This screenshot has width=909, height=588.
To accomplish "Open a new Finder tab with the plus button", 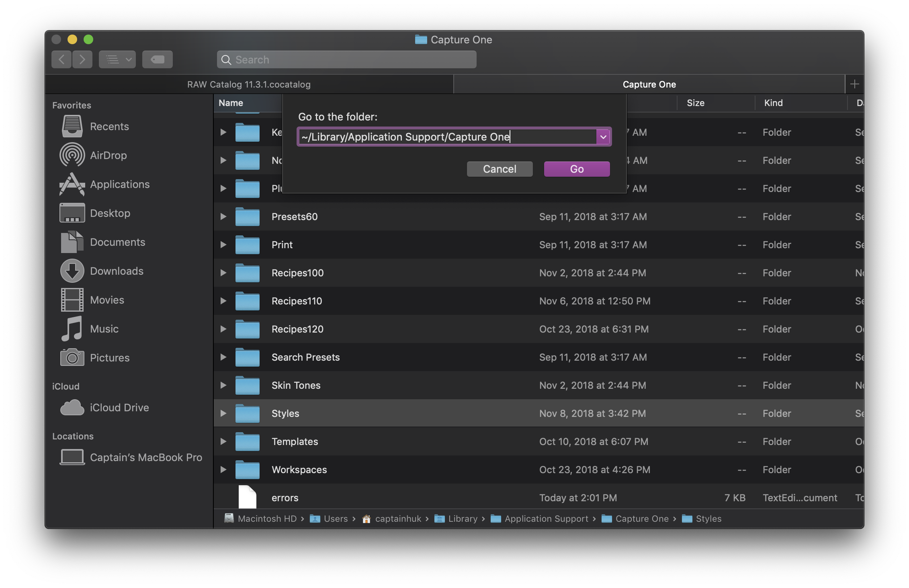I will click(x=855, y=84).
